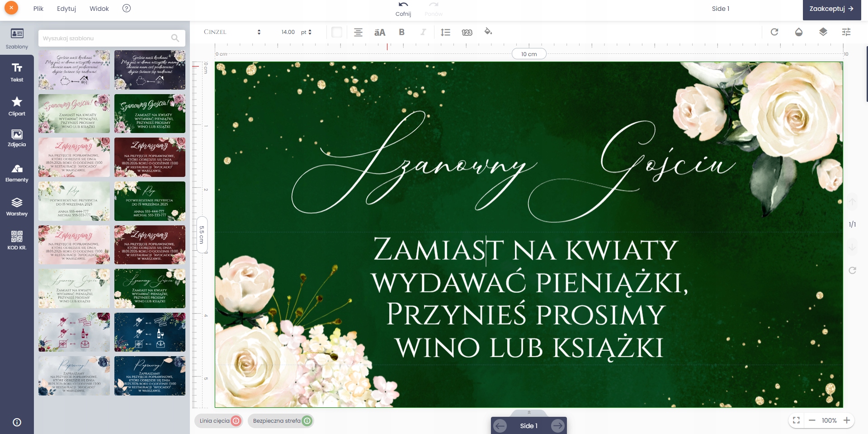Toggle bold text formatting
The image size is (868, 434).
(x=401, y=32)
